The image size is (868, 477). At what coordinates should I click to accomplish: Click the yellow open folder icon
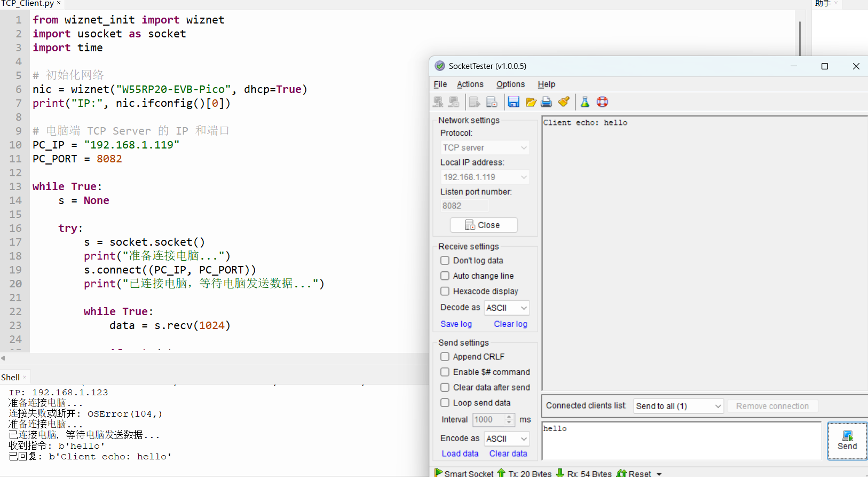[531, 102]
